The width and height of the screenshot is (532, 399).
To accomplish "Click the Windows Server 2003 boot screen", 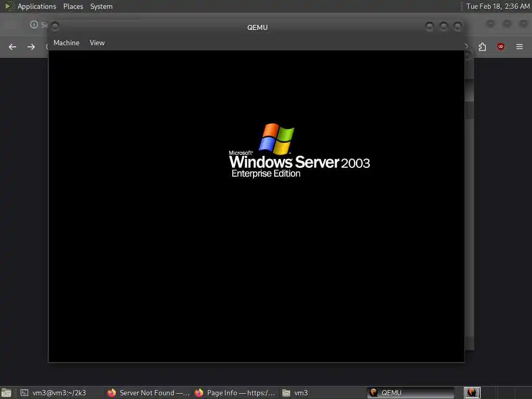I will pyautogui.click(x=257, y=206).
